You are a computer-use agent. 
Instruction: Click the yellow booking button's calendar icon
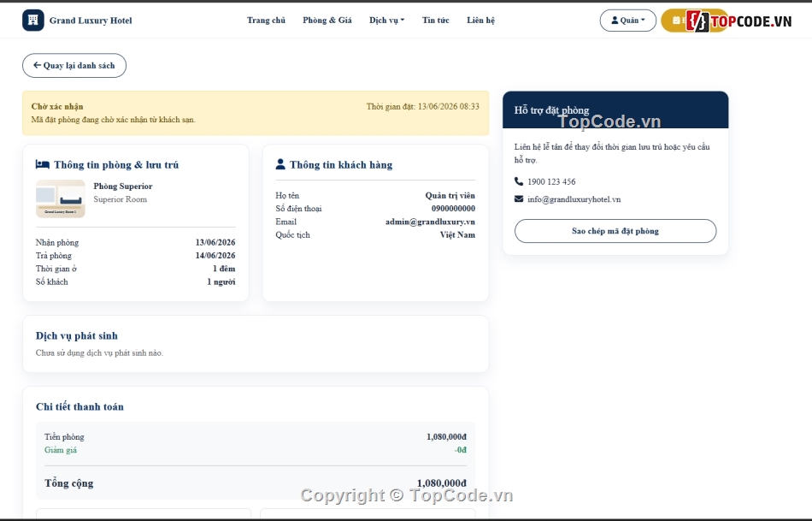tap(676, 21)
